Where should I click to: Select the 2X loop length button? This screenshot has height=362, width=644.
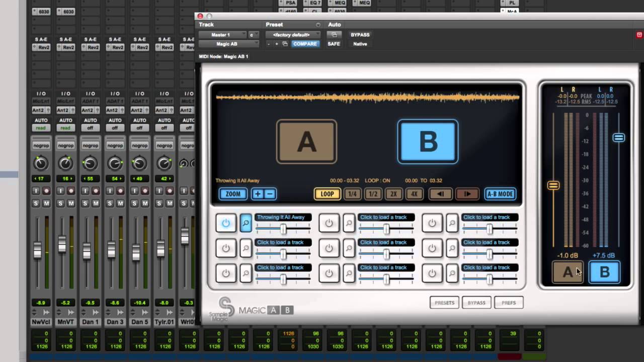tap(393, 194)
